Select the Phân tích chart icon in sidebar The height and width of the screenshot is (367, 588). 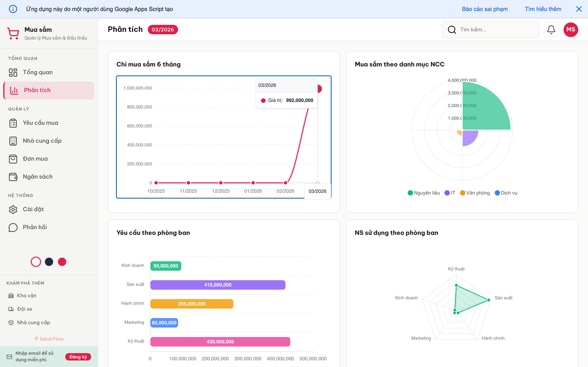(x=14, y=90)
